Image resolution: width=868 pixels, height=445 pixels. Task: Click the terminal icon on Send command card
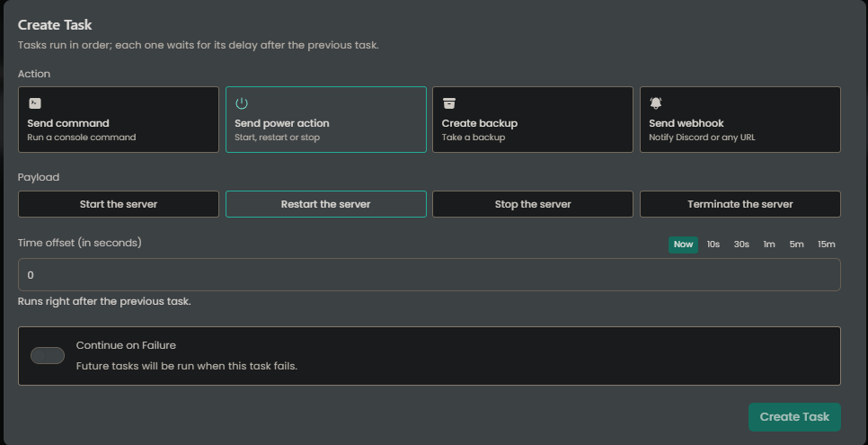point(35,103)
